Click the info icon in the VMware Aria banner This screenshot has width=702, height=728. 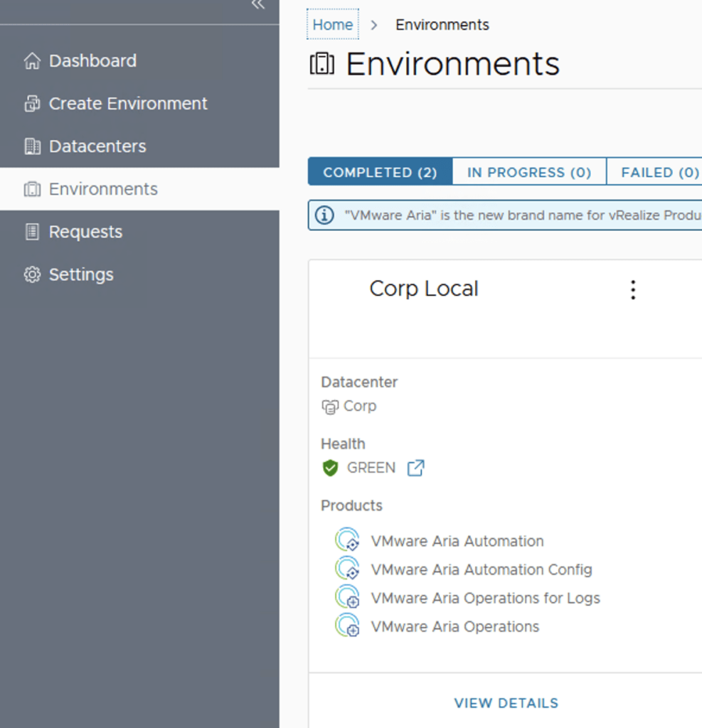click(x=324, y=215)
